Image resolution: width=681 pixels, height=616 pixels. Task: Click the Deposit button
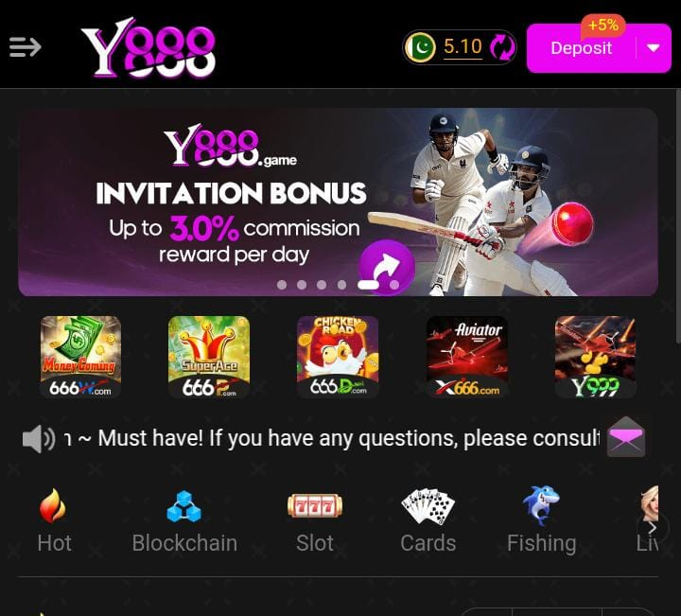581,48
